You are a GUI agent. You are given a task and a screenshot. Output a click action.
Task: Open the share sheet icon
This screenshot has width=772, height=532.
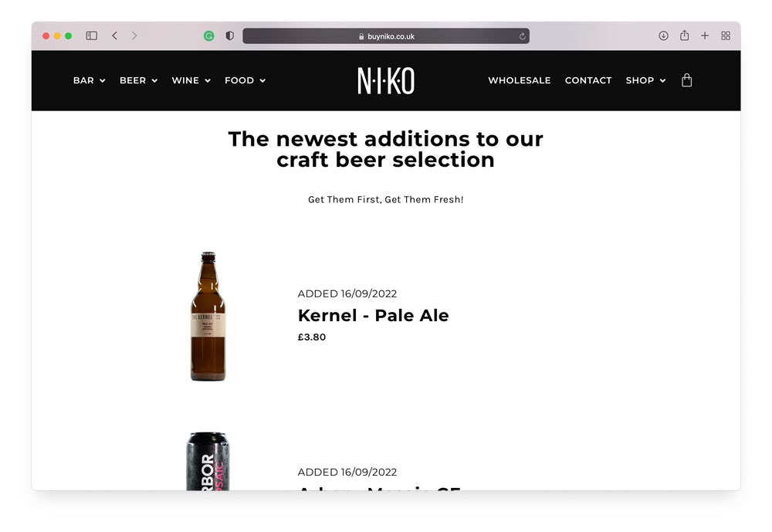[684, 35]
